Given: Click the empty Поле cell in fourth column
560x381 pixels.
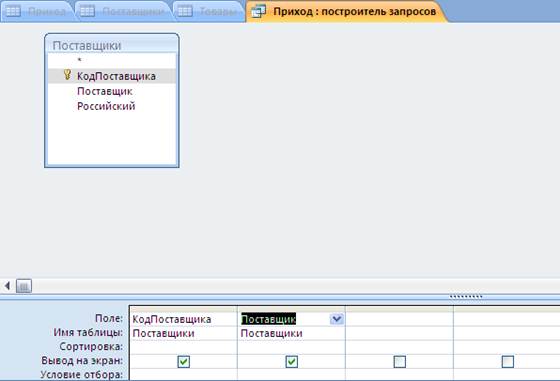Looking at the screenshot, I should tap(507, 319).
